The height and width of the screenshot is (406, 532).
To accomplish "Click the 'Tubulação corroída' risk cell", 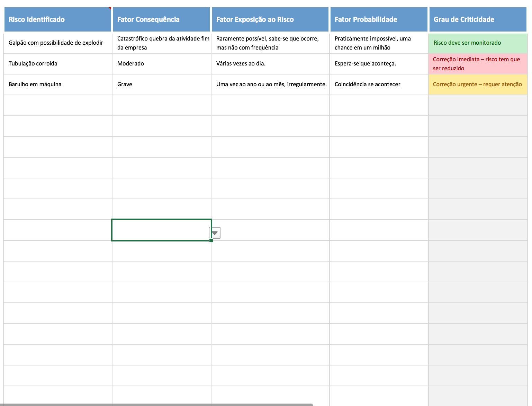I will pyautogui.click(x=57, y=64).
